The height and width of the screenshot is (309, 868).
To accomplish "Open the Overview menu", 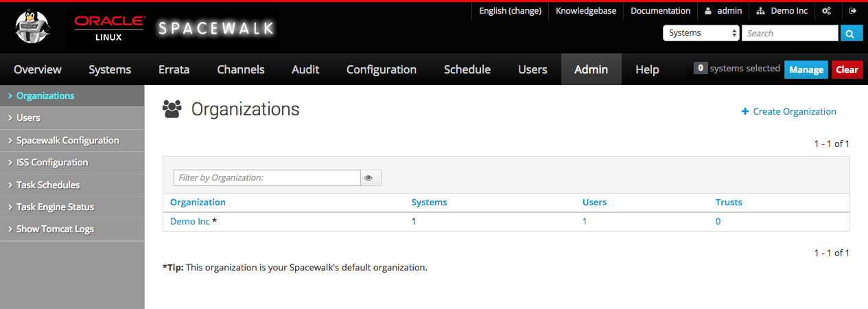I will tap(38, 69).
